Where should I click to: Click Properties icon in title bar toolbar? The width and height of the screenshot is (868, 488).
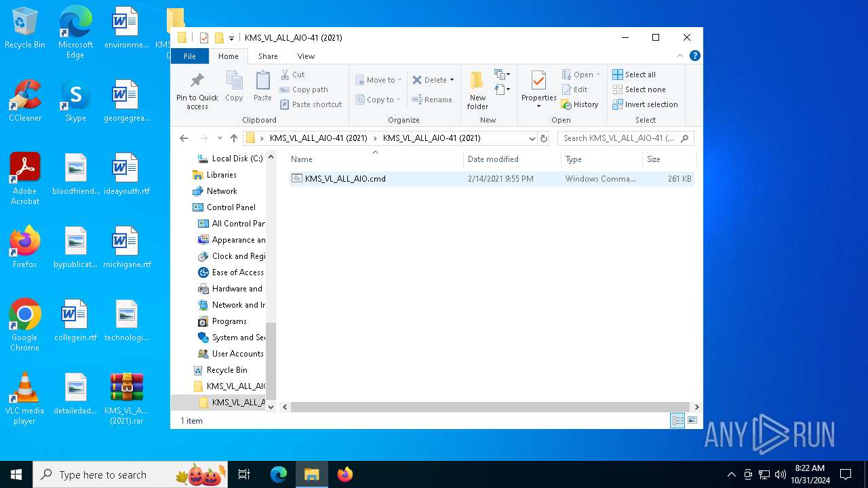tap(203, 38)
